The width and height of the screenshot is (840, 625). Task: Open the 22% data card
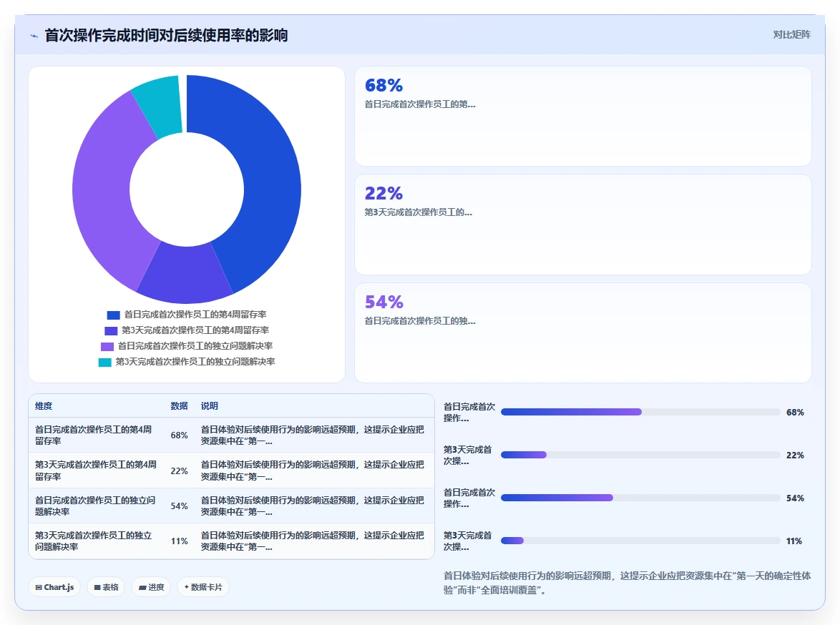click(x=583, y=225)
